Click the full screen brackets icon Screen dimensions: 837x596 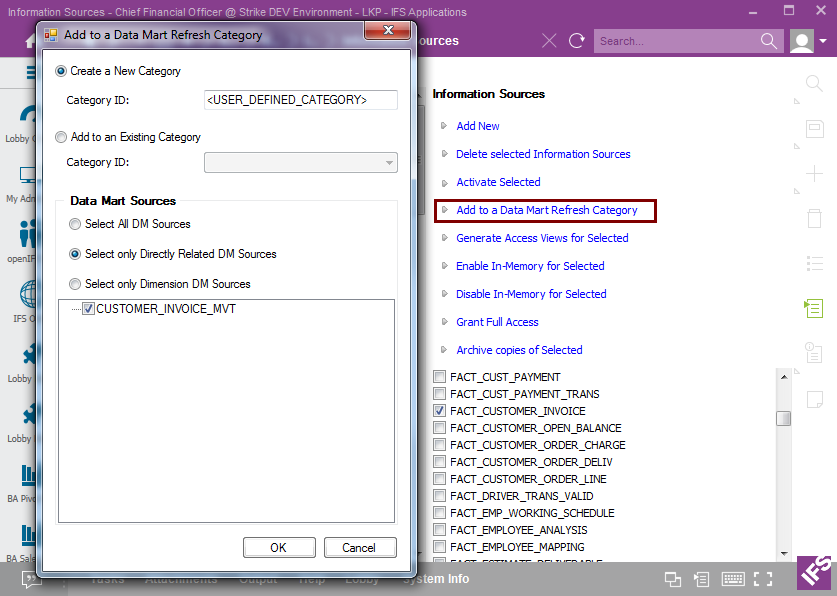(763, 579)
